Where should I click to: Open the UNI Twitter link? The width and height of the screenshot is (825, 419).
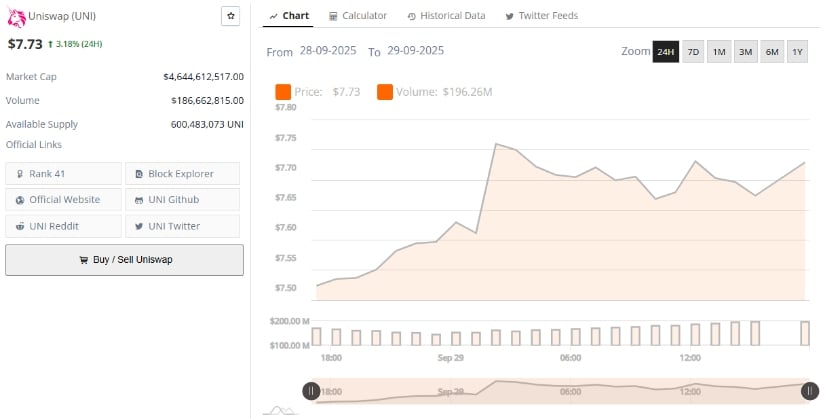coord(183,226)
